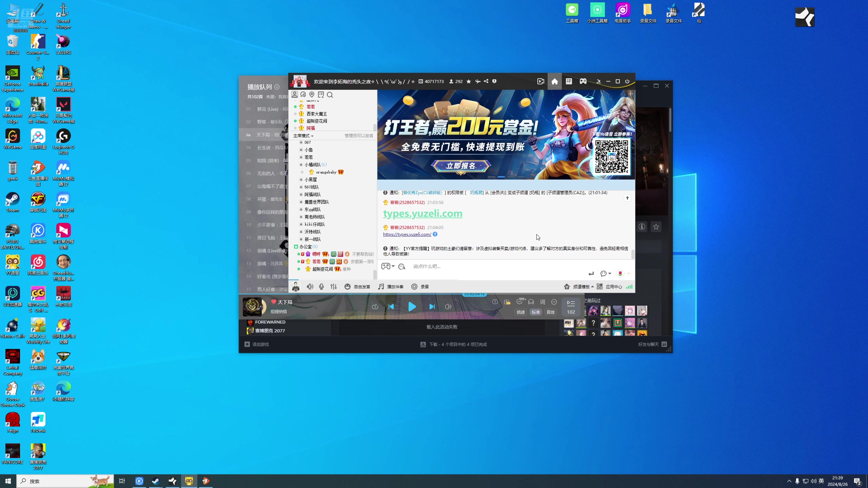Viewport: 868px width, 488px height.
Task: Expand the 播放队列 queue dropdown
Action: click(x=277, y=87)
